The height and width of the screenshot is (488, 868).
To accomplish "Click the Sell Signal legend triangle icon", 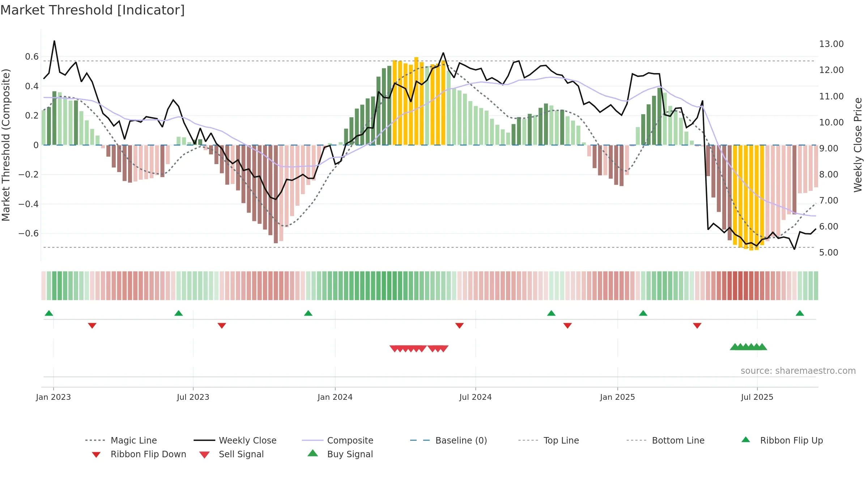I will coord(204,455).
